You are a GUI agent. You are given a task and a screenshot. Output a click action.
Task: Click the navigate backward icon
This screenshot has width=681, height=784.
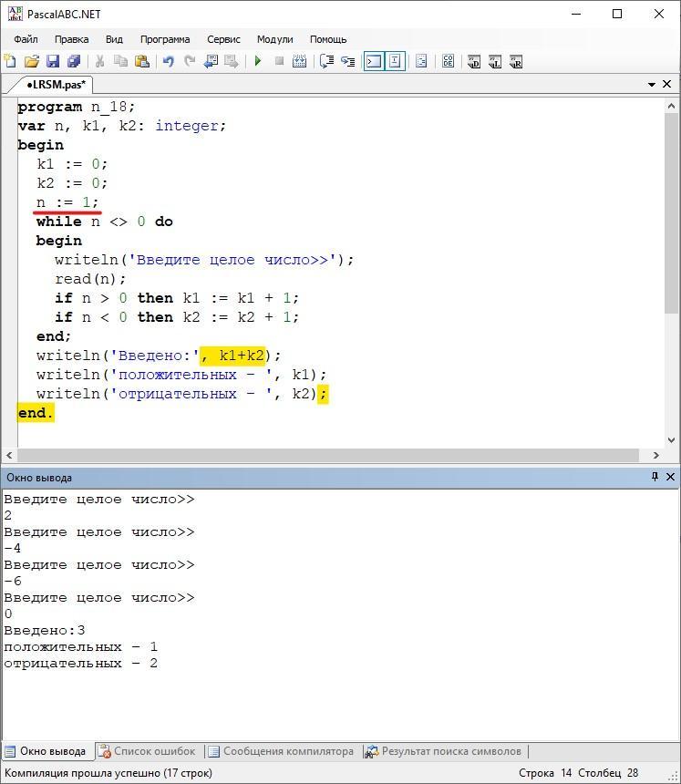(211, 61)
